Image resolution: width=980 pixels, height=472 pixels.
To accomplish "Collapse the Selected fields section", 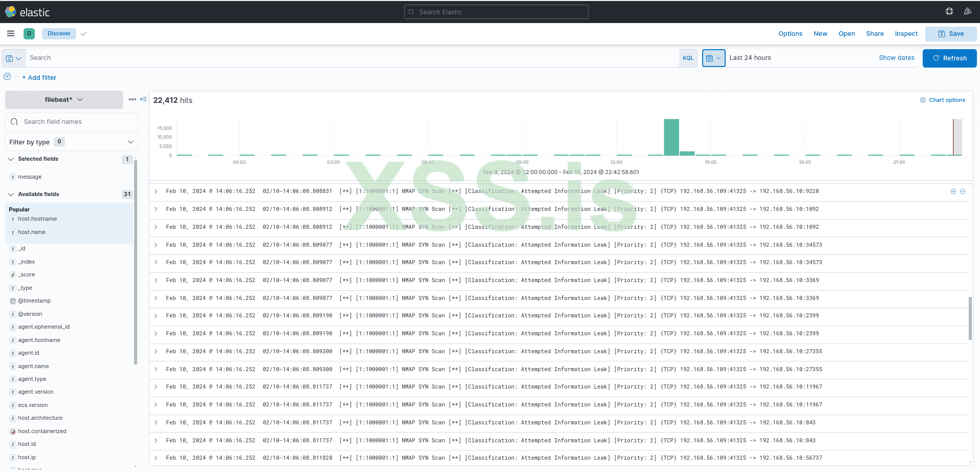I will pyautogui.click(x=11, y=159).
